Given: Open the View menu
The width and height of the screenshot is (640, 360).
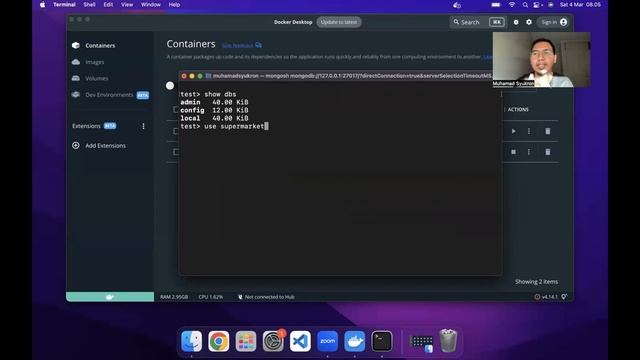Looking at the screenshot, I should pos(127,5).
